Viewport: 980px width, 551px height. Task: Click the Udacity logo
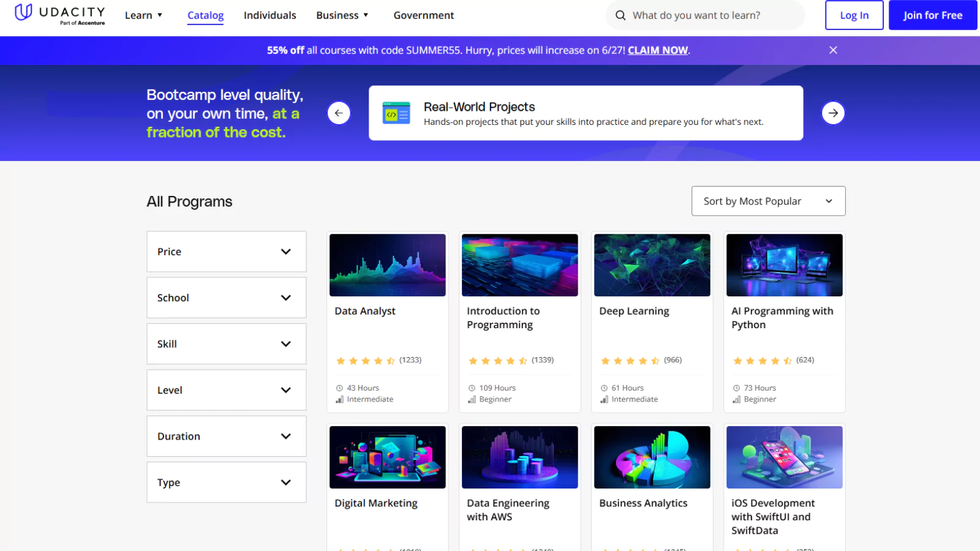click(59, 14)
